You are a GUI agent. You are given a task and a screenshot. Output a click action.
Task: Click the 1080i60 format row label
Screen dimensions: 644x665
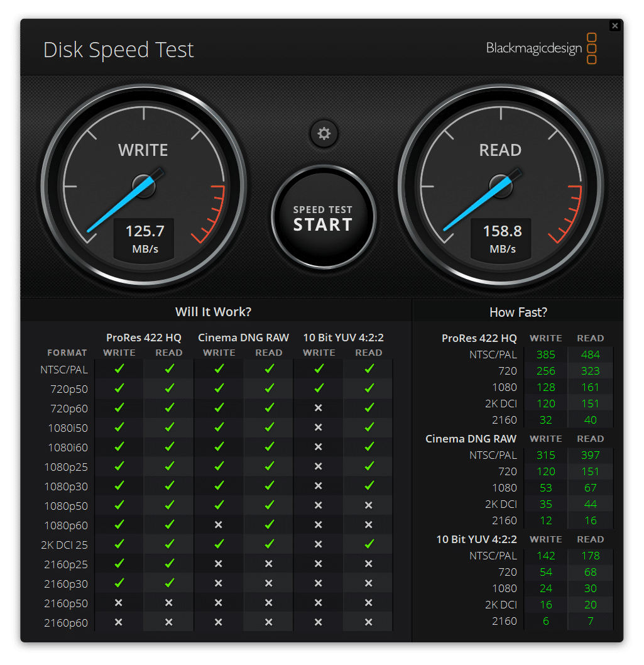coord(68,448)
